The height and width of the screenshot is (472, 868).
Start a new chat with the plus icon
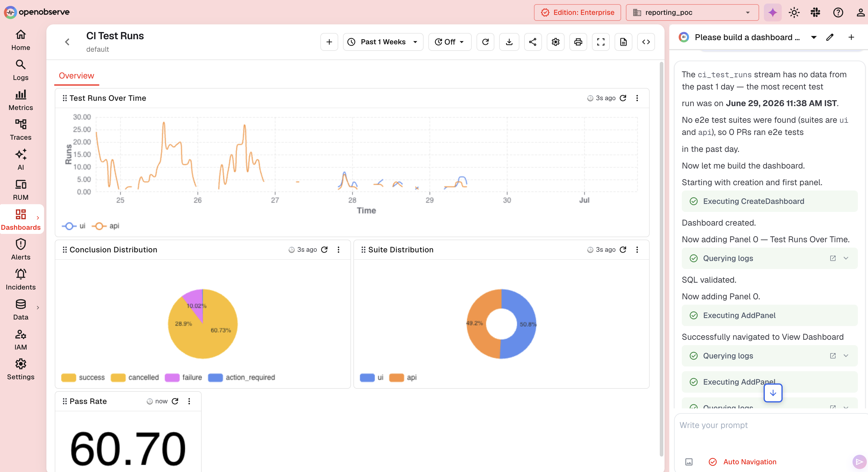point(851,37)
